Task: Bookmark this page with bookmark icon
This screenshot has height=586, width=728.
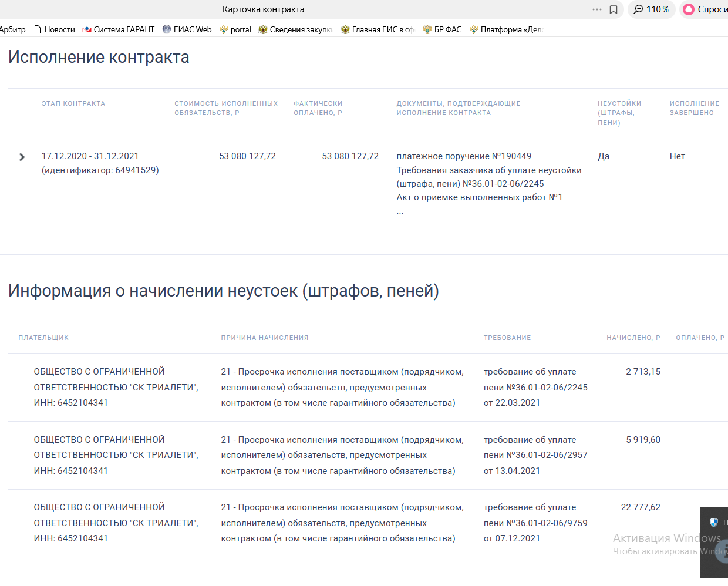Action: tap(614, 9)
